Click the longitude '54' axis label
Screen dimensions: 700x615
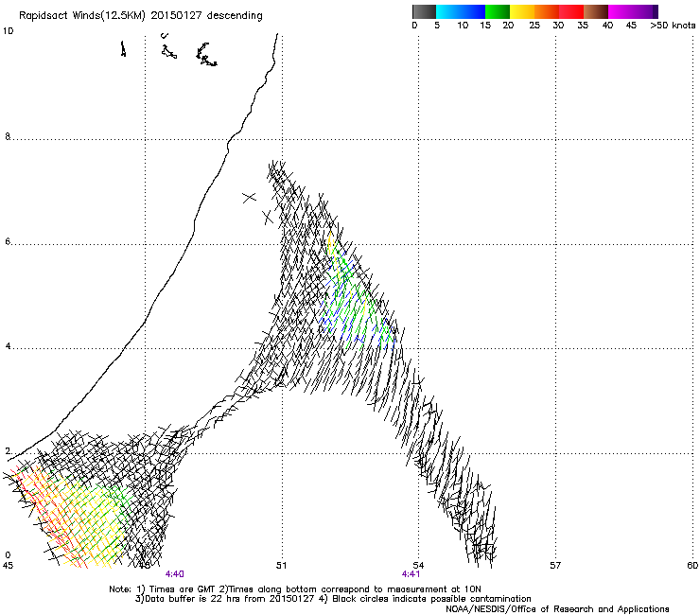(418, 566)
